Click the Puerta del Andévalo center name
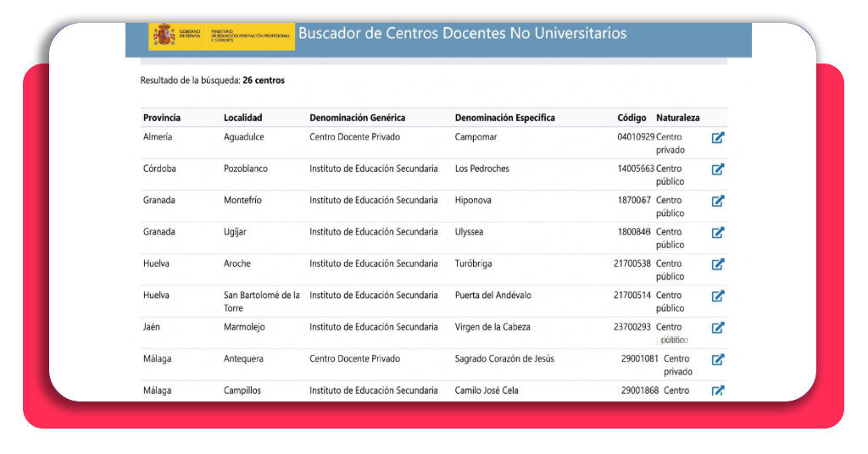This screenshot has height=454, width=868. (x=492, y=296)
